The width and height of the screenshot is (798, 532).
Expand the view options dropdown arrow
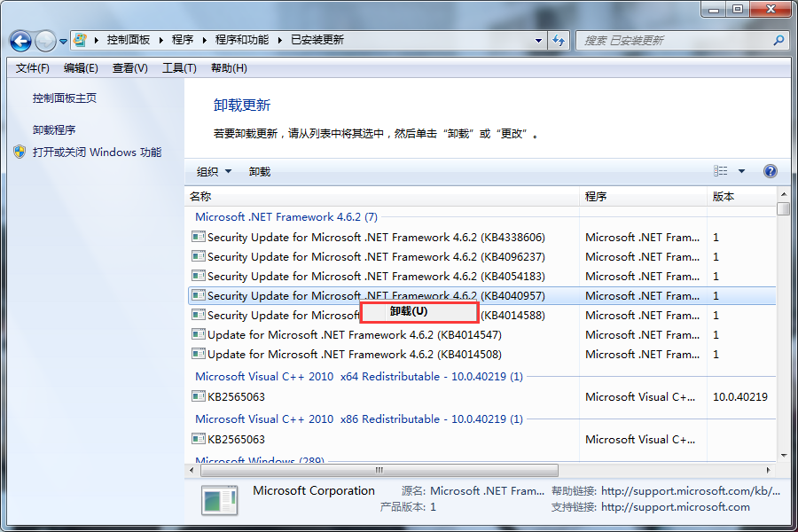point(742,171)
